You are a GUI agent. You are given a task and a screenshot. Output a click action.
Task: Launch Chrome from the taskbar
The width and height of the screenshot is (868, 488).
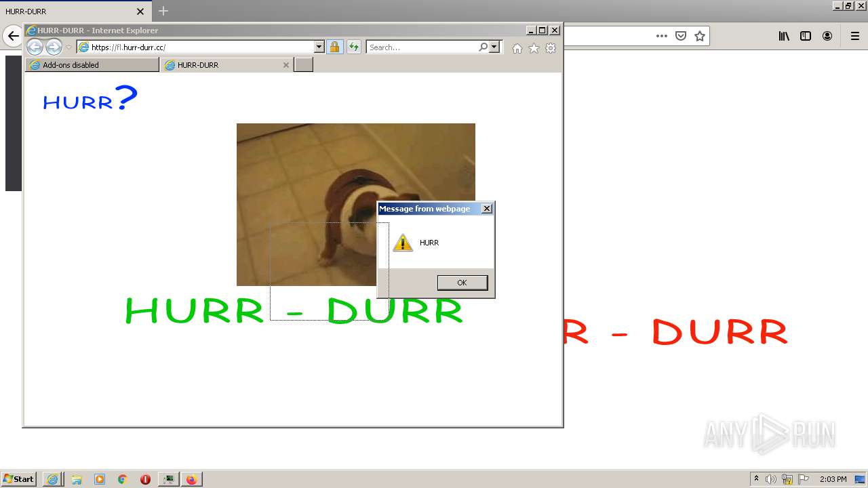[x=123, y=479]
